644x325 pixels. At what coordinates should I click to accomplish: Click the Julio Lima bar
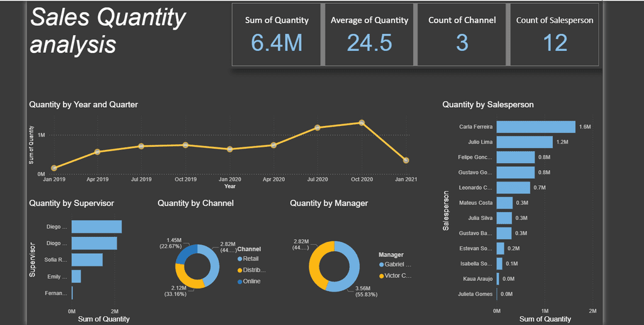pyautogui.click(x=525, y=142)
